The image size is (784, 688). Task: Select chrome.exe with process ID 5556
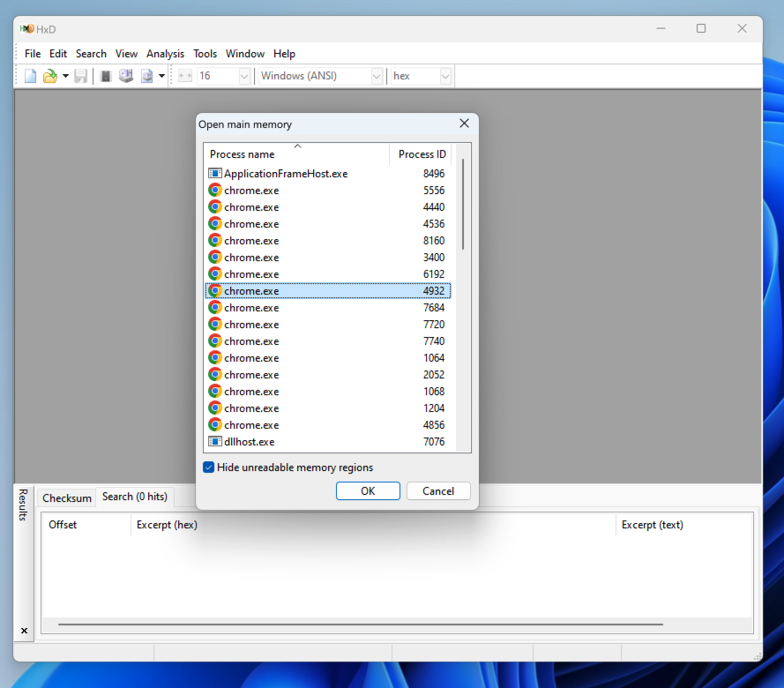tap(328, 191)
